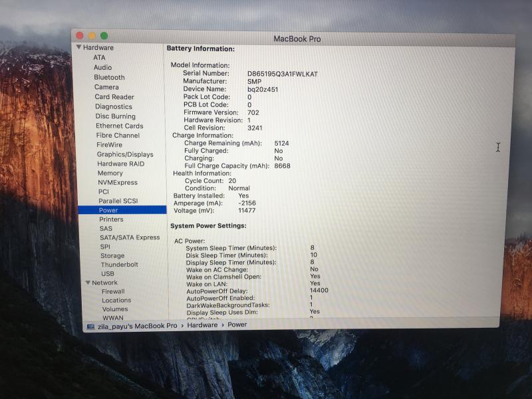Open the Card Reader entry
Screen dimensions: 532x399
point(114,96)
